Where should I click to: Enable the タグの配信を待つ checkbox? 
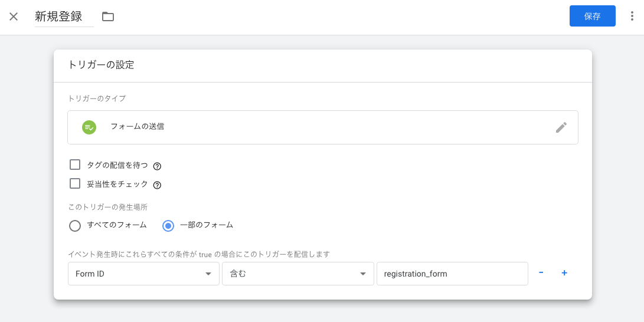pyautogui.click(x=75, y=165)
